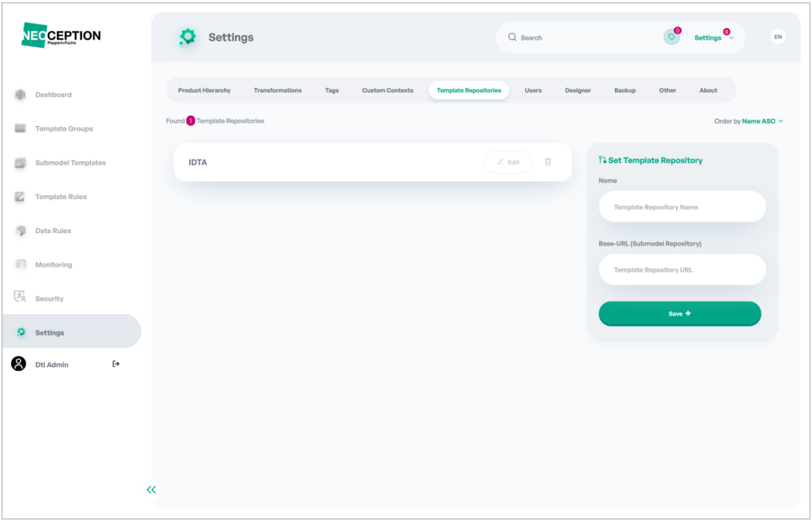812x521 pixels.
Task: Click the Template Repository URL field
Action: pyautogui.click(x=682, y=269)
